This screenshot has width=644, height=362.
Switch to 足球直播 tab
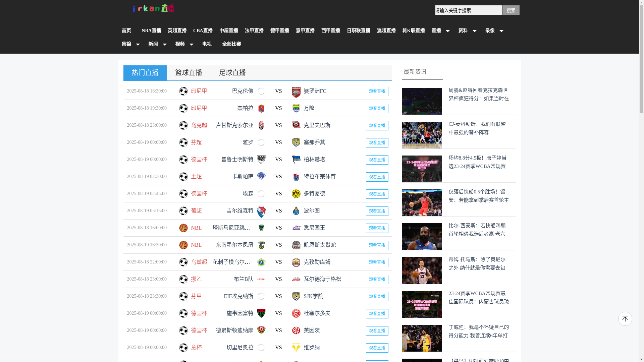point(232,73)
